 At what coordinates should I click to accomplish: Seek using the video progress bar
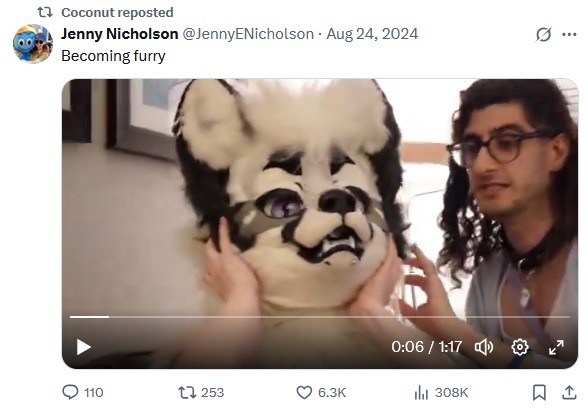click(320, 317)
